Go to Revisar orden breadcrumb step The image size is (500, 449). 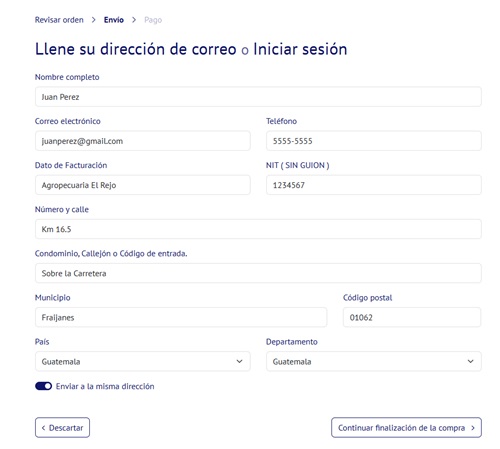[59, 20]
